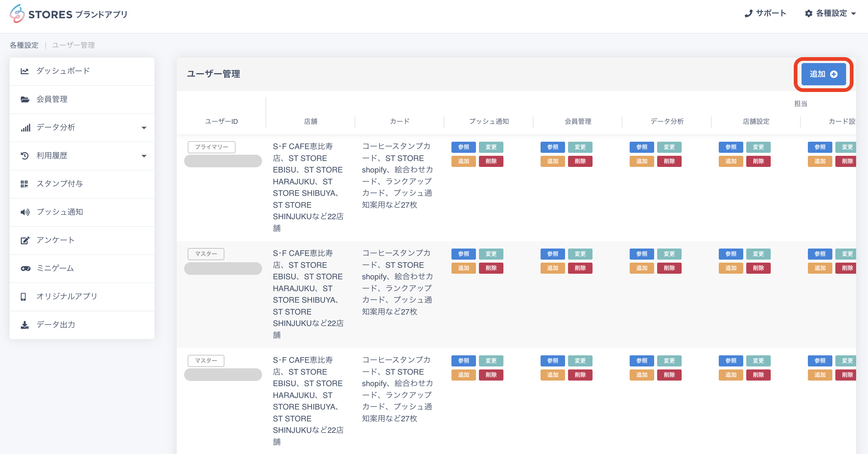Open the 各種設定 dropdown in header
868x454 pixels.
831,13
